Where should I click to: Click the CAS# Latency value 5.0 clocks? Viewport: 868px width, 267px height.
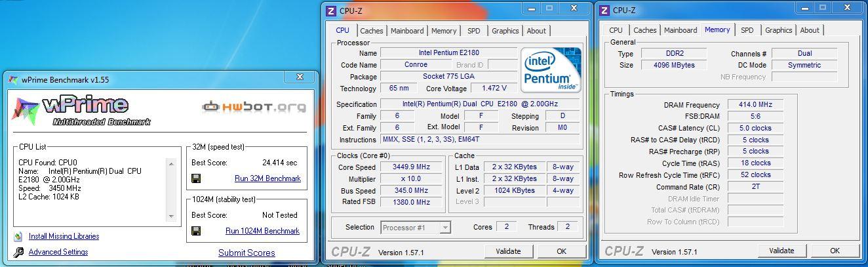coord(756,128)
